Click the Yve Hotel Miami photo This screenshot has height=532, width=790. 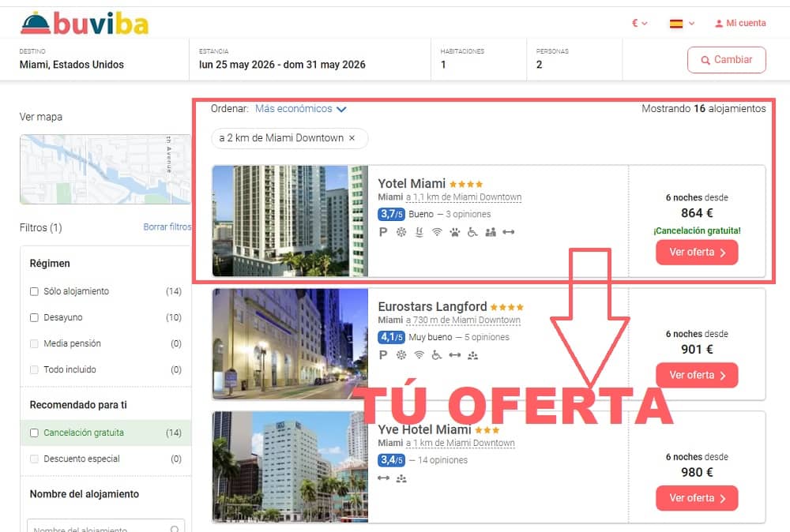(290, 466)
